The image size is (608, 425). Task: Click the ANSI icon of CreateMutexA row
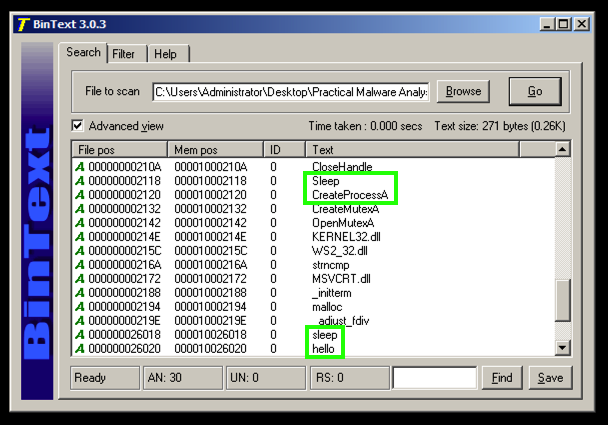80,209
